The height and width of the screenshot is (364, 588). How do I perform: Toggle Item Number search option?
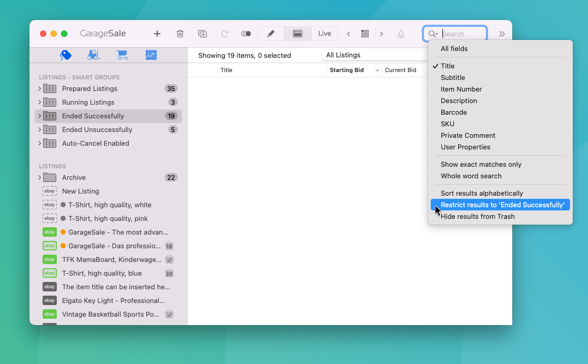pyautogui.click(x=500, y=89)
